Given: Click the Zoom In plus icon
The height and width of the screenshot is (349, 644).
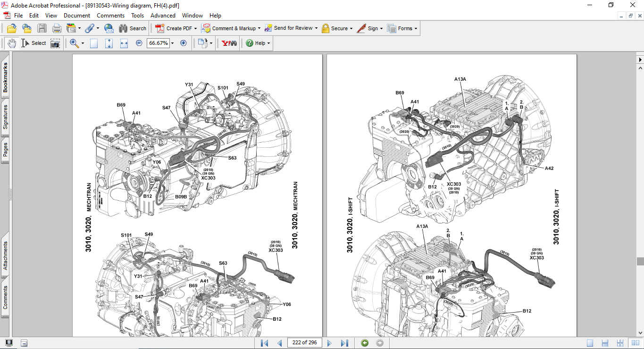Looking at the screenshot, I should [184, 43].
